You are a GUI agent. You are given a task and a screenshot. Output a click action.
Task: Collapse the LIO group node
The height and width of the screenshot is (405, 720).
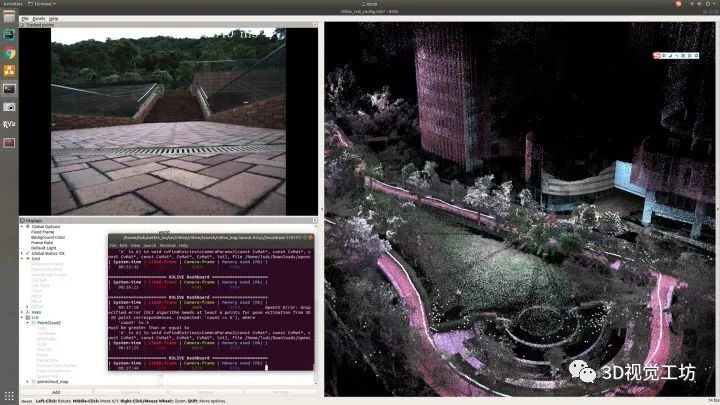click(22, 317)
